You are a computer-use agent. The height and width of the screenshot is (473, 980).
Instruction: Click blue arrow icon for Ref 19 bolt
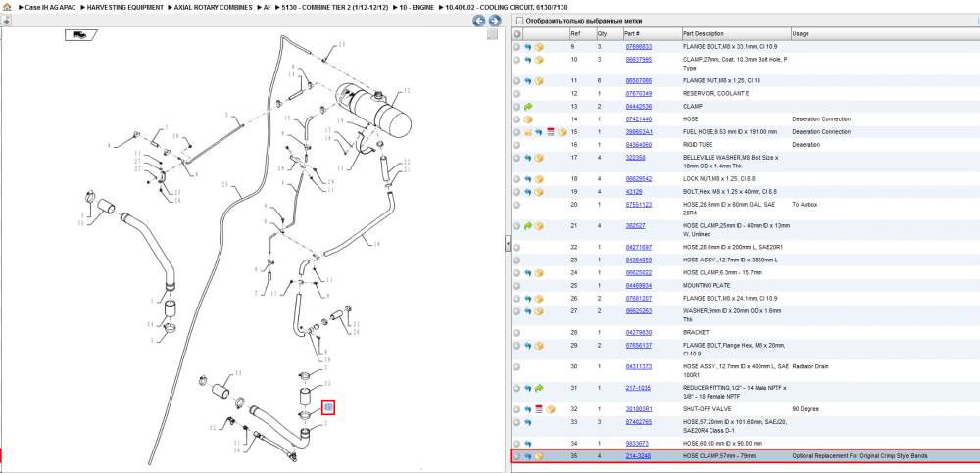pyautogui.click(x=527, y=191)
